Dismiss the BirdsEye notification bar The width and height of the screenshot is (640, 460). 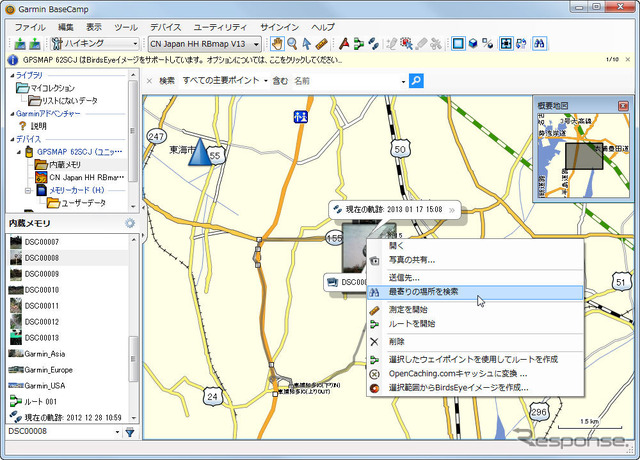click(x=628, y=60)
